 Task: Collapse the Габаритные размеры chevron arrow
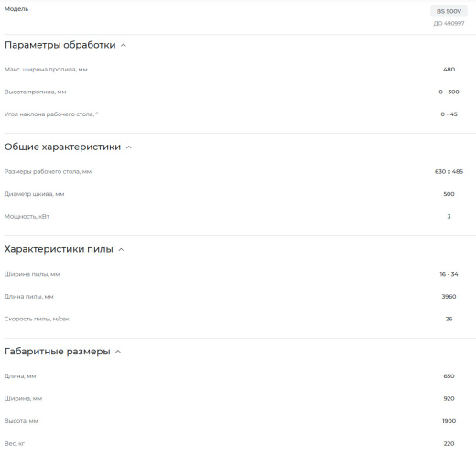click(118, 352)
